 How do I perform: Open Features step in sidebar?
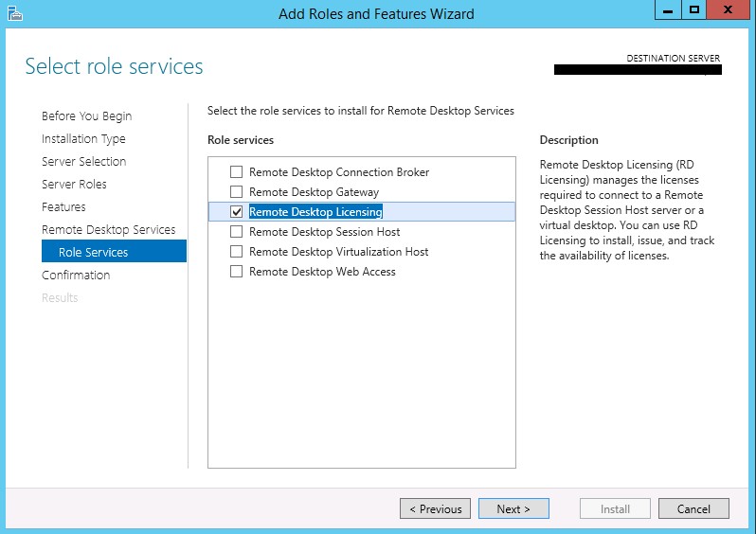coord(63,206)
